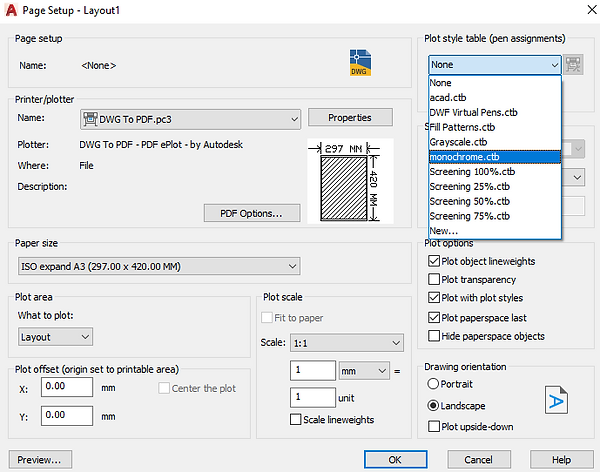The width and height of the screenshot is (600, 472).
Task: Confirm with the OK button
Action: [x=395, y=459]
